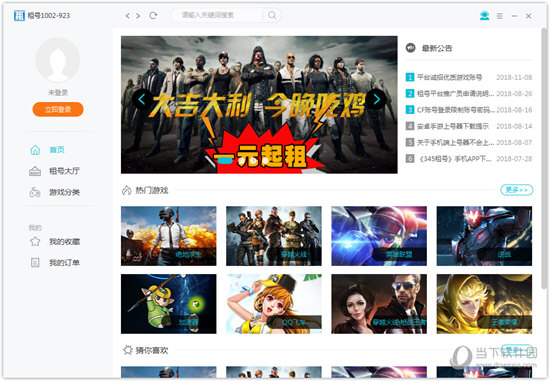Open 游戏分类 in the sidebar
The image size is (550, 381).
(54, 192)
